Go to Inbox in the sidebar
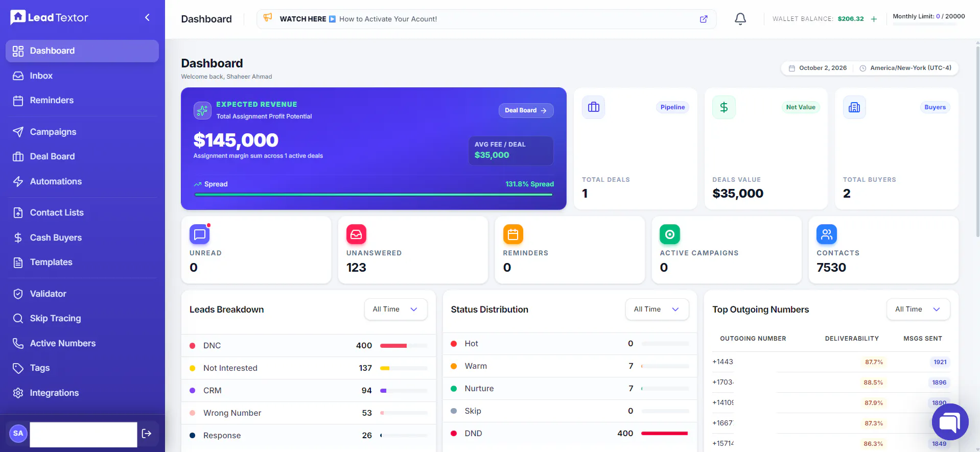 click(82, 76)
